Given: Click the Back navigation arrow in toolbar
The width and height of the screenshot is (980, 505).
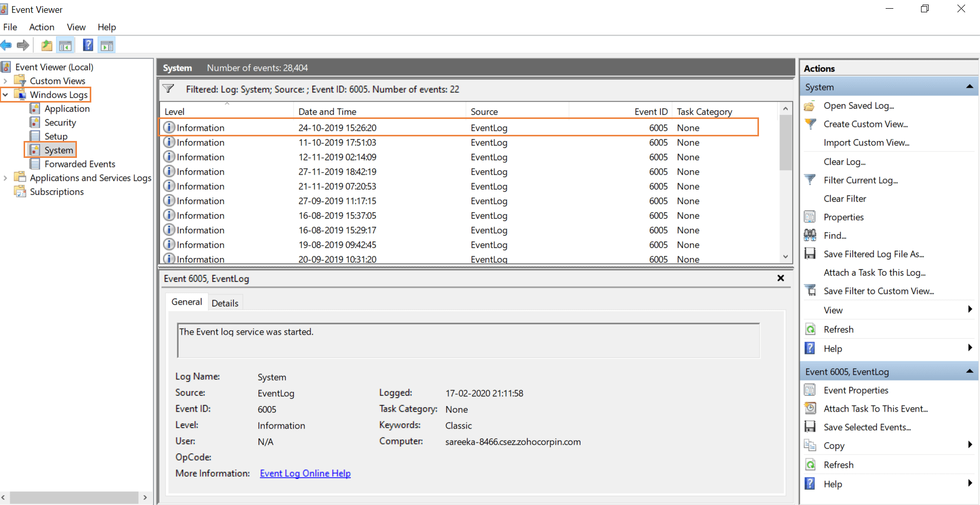Looking at the screenshot, I should 7,45.
